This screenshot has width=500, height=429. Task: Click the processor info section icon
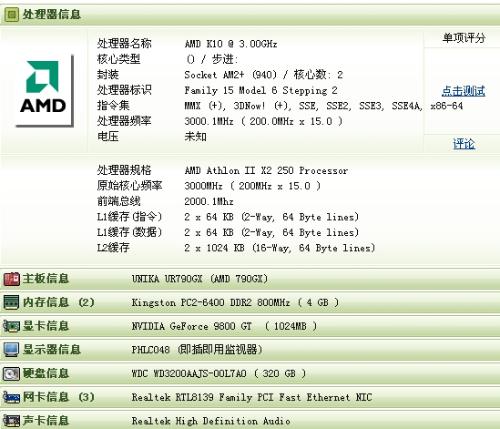(x=12, y=14)
